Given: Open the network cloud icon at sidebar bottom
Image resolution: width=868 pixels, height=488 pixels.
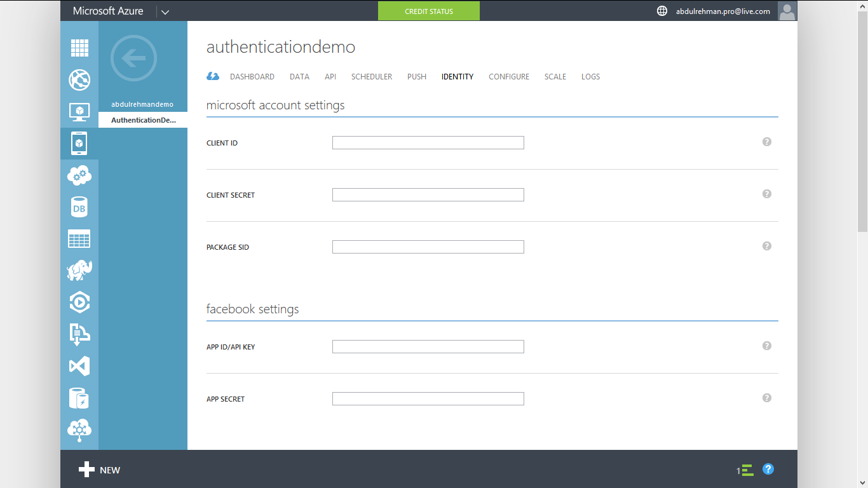Looking at the screenshot, I should click(79, 430).
